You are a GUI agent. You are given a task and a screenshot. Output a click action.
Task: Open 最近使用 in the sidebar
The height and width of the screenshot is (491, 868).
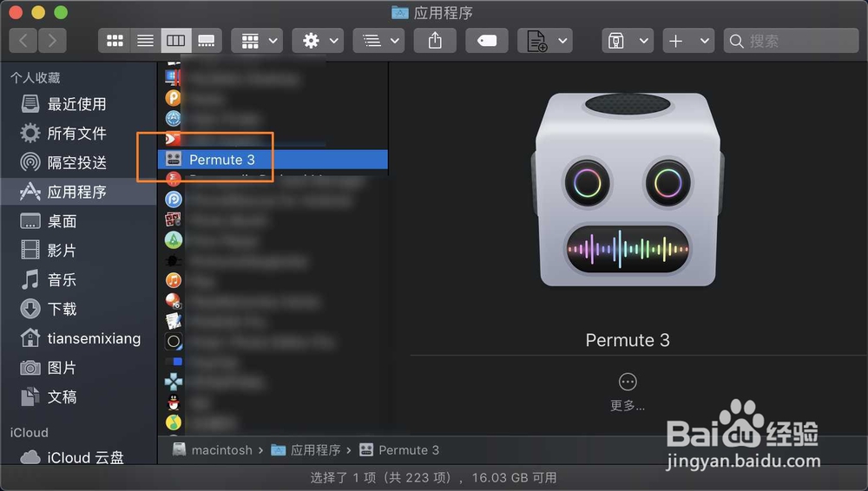(x=79, y=104)
